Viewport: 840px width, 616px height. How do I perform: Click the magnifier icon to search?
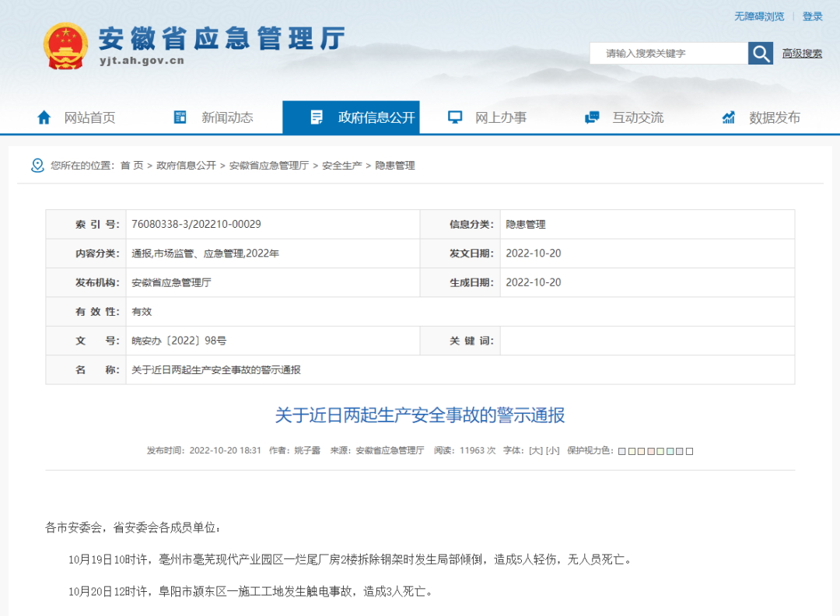[760, 53]
